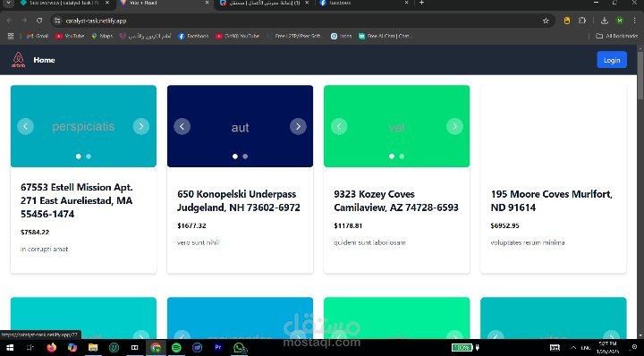This screenshot has width=644, height=356.
Task: Go forward with the browser forward arrow
Action: point(24,21)
